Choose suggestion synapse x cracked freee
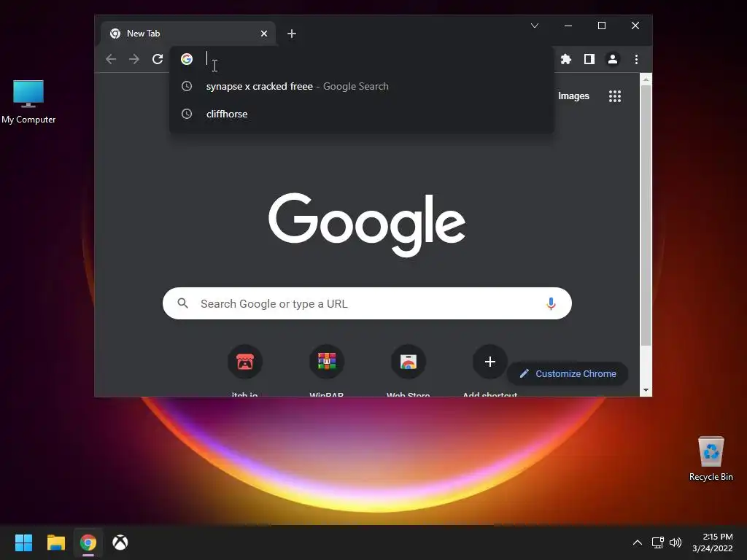The width and height of the screenshot is (747, 560). point(362,86)
